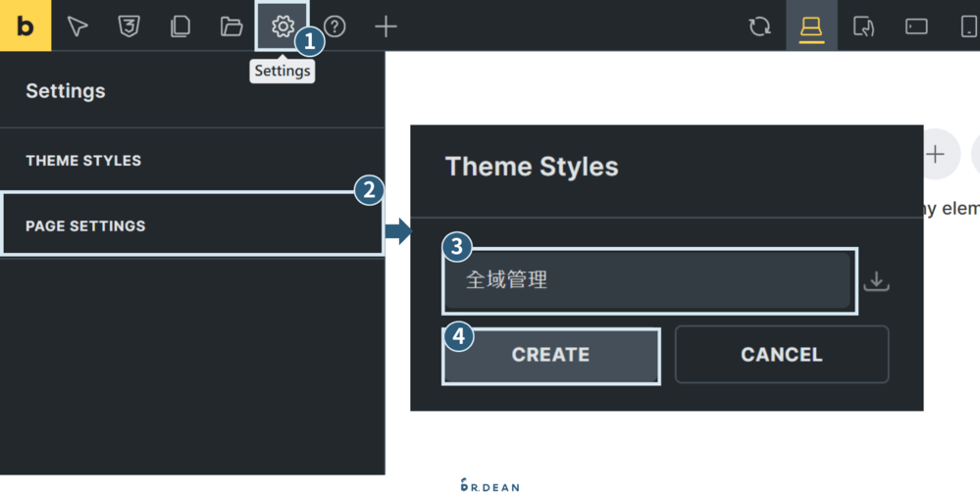This screenshot has width=980, height=499.
Task: Open the Help question mark icon
Action: (x=335, y=26)
